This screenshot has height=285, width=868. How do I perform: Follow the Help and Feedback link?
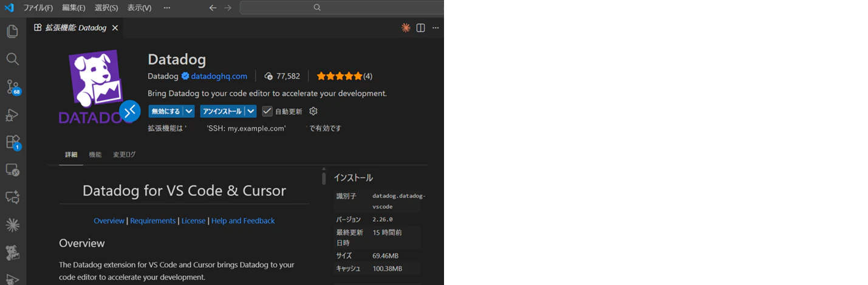pos(243,221)
